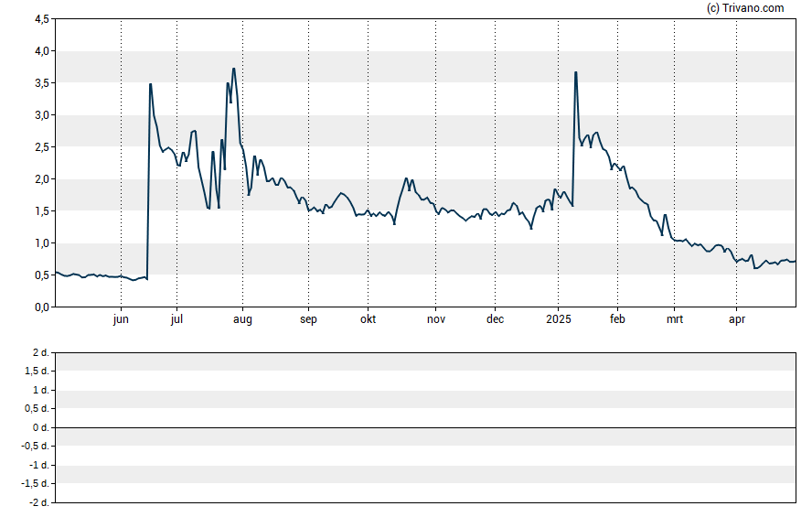Click the '2,0' value on price y-axis
This screenshot has width=812, height=517.
(42, 179)
